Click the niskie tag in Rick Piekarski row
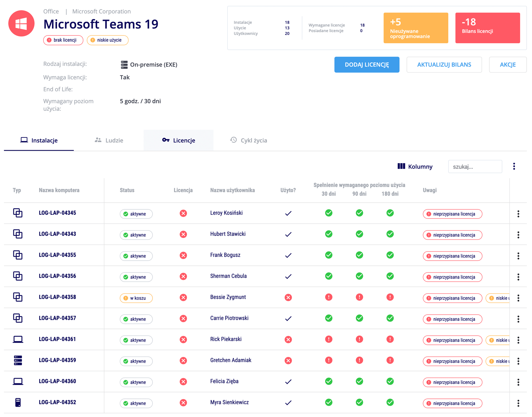532x417 pixels. coord(498,340)
